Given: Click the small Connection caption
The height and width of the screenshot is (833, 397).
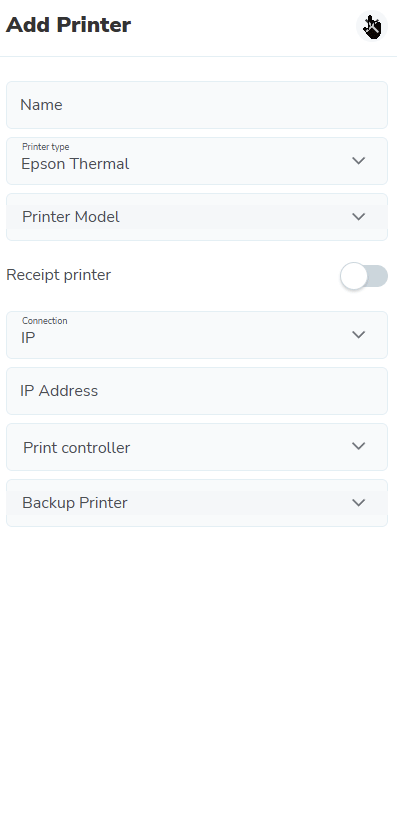Looking at the screenshot, I should (45, 321).
